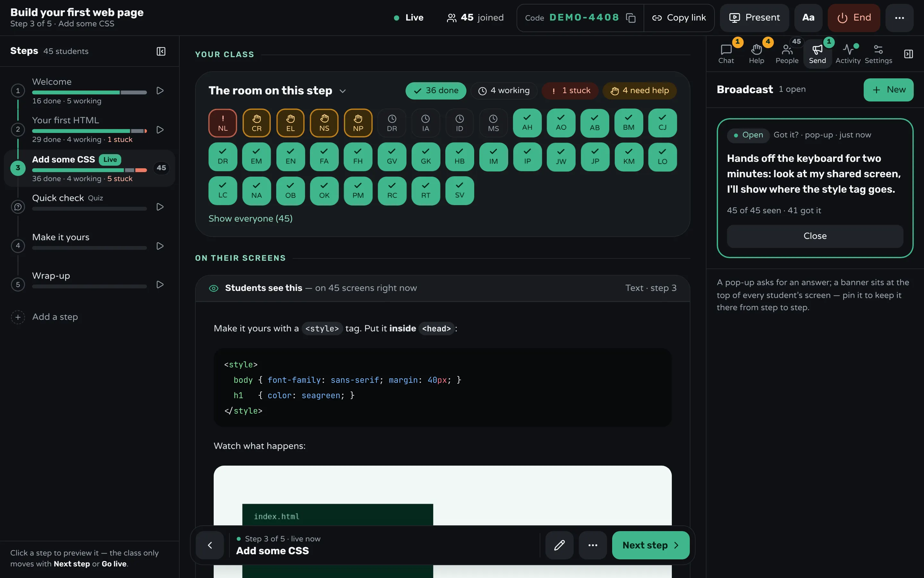The height and width of the screenshot is (578, 924).
Task: Open the Help tab
Action: pyautogui.click(x=757, y=54)
